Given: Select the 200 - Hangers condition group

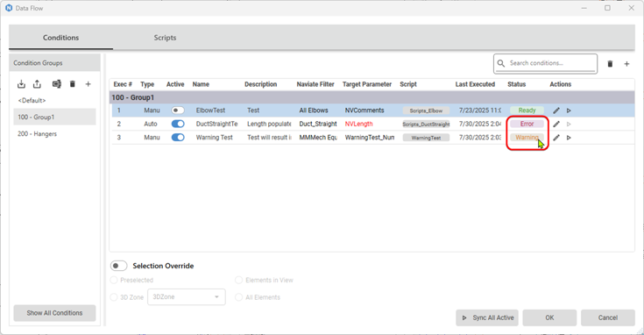Looking at the screenshot, I should click(54, 134).
